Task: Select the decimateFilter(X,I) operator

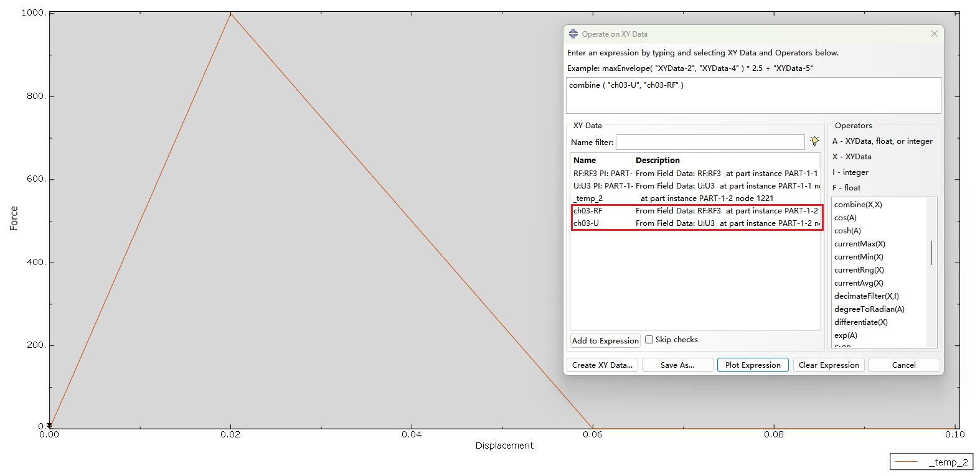Action: tap(866, 296)
